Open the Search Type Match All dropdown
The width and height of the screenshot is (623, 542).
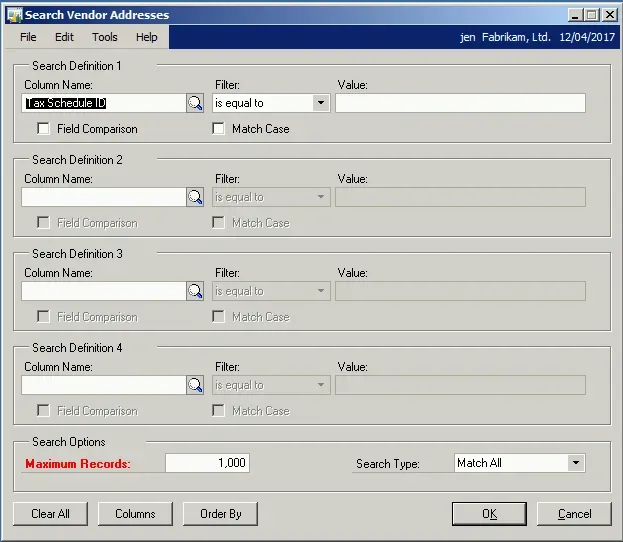576,463
